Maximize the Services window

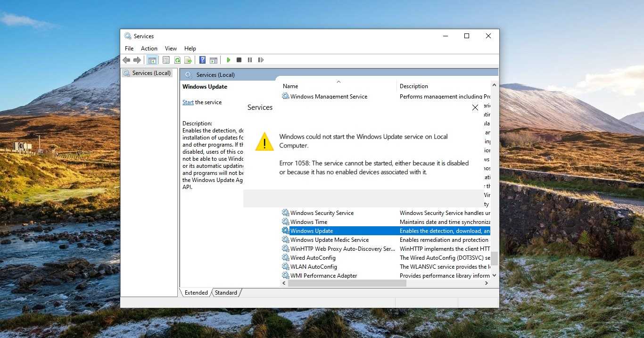tap(467, 36)
